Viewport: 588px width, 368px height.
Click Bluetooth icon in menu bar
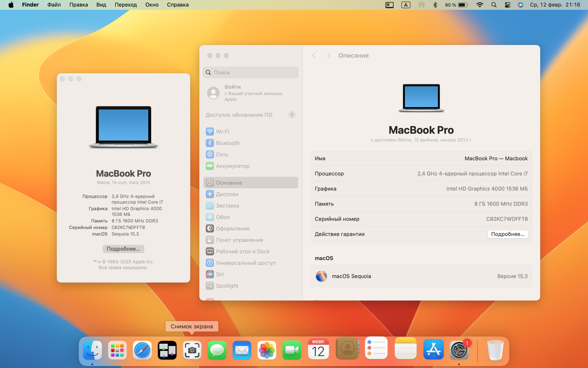pos(435,5)
